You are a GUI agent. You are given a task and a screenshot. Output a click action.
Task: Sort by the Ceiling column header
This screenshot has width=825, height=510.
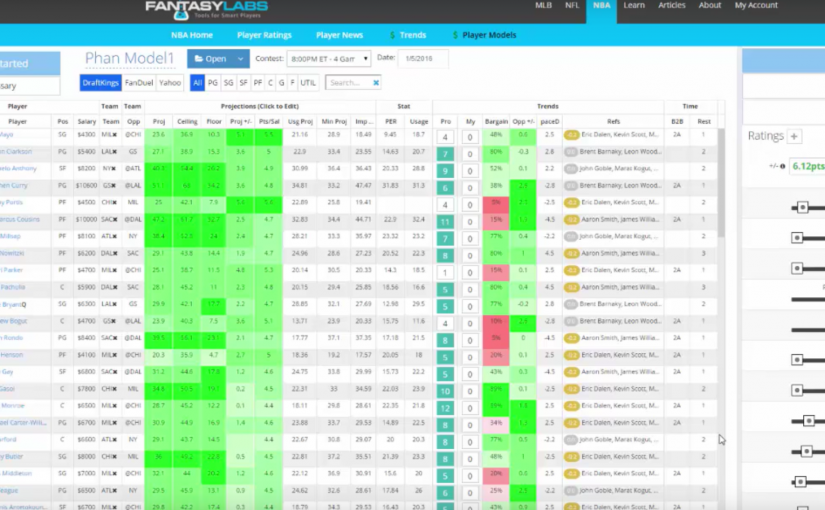(187, 122)
